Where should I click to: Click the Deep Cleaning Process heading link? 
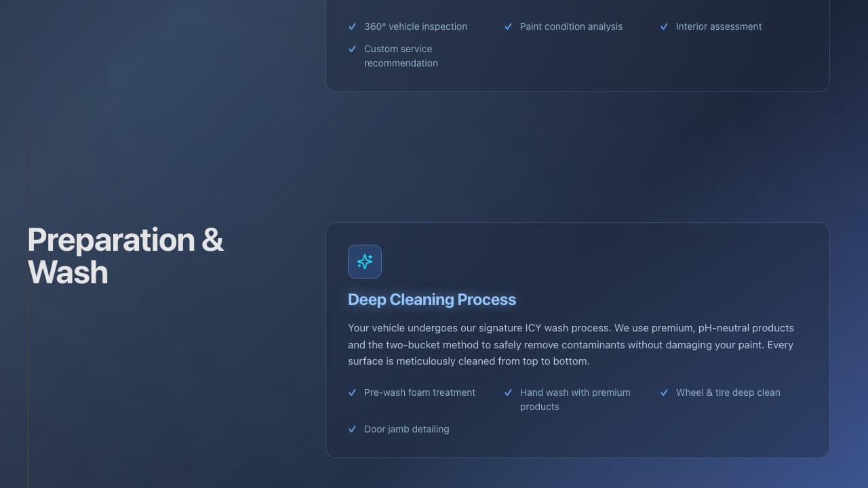coord(432,300)
